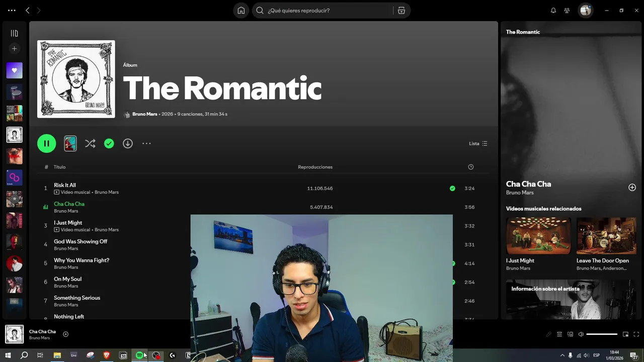Open Windows notification center
Image resolution: width=644 pixels, height=362 pixels.
[x=633, y=355]
